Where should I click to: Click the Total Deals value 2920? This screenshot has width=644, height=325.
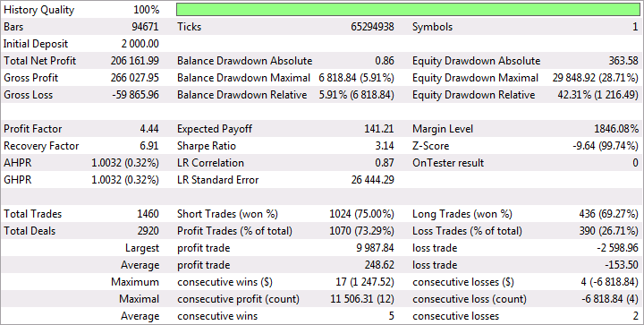click(x=148, y=231)
